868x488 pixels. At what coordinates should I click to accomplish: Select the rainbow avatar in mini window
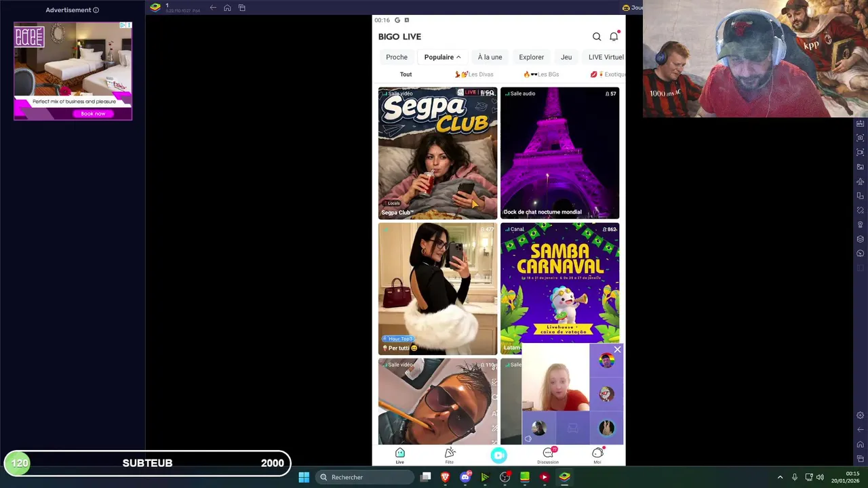(607, 361)
